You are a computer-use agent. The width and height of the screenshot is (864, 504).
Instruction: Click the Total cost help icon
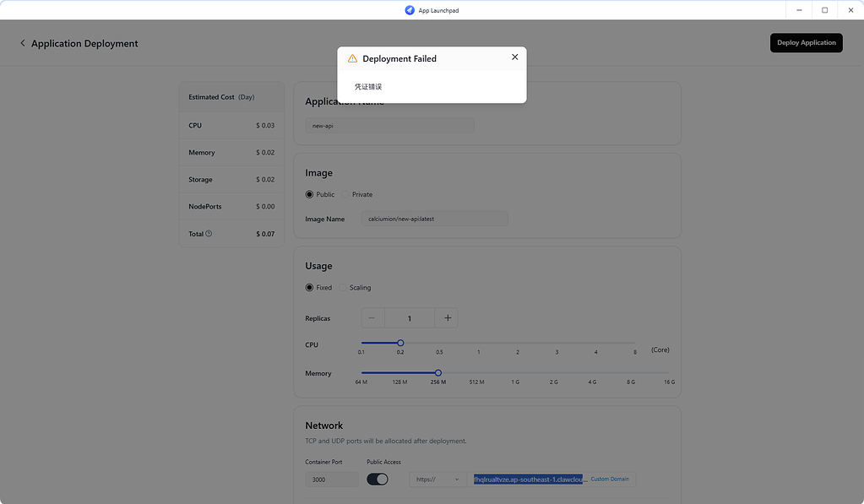[209, 234]
